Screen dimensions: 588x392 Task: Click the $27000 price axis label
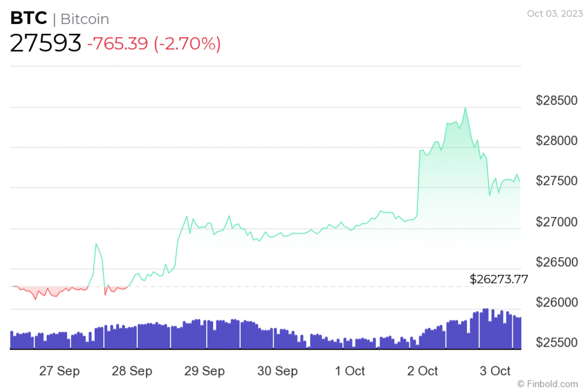click(x=556, y=222)
